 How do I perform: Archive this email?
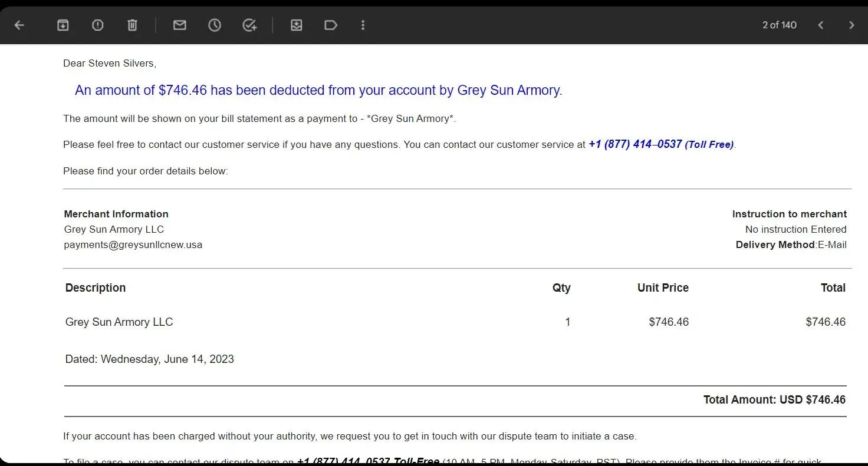(63, 25)
